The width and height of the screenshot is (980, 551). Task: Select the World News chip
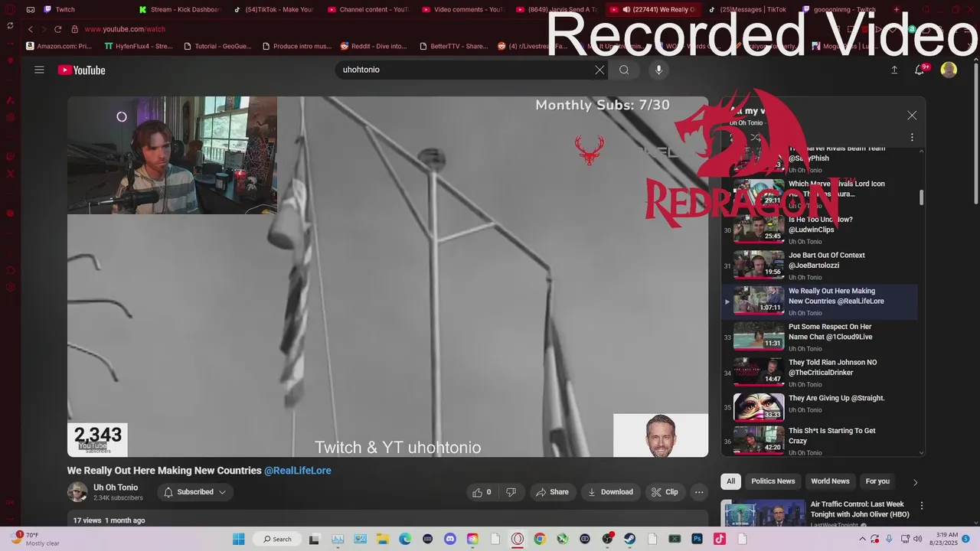(x=830, y=481)
